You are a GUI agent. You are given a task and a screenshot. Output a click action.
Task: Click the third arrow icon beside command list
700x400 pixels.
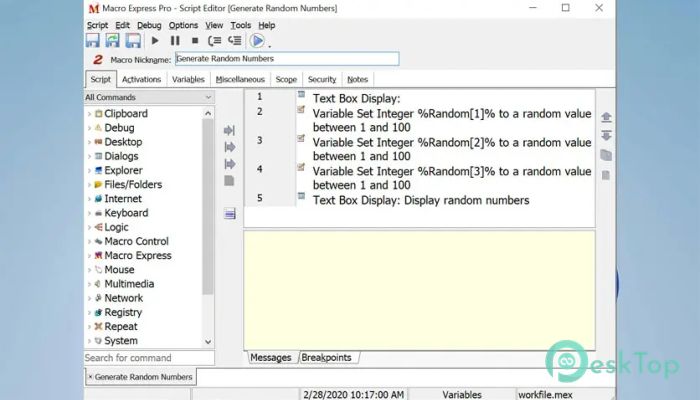229,164
